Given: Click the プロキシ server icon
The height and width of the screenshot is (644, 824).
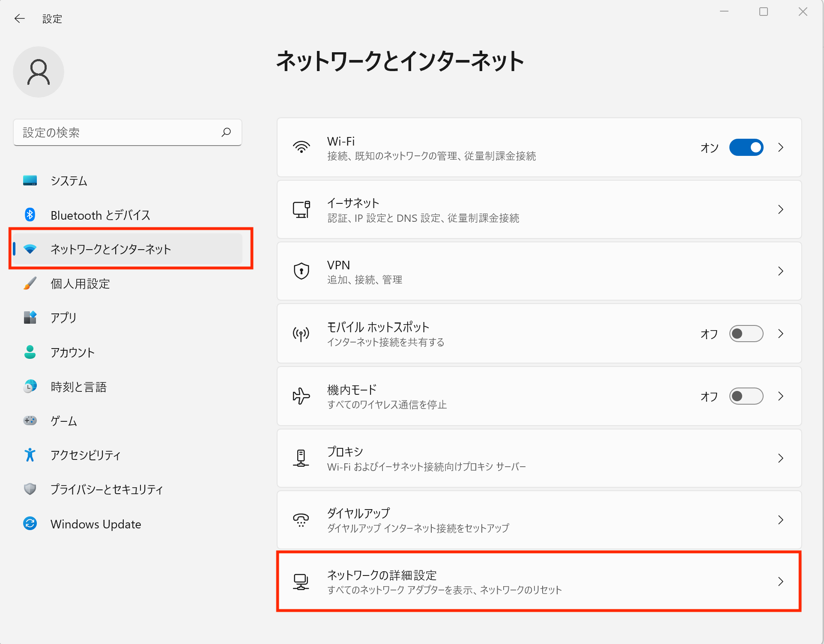Looking at the screenshot, I should (301, 458).
